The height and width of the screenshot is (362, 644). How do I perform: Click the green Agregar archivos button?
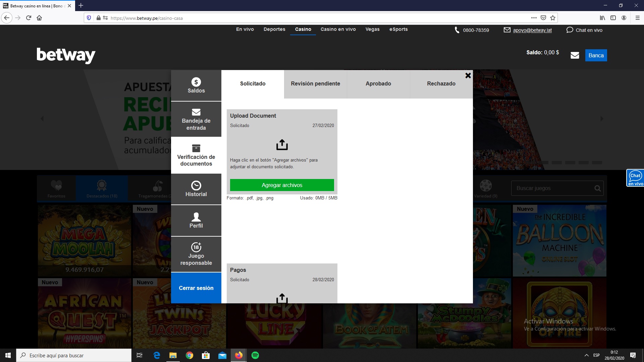282,185
